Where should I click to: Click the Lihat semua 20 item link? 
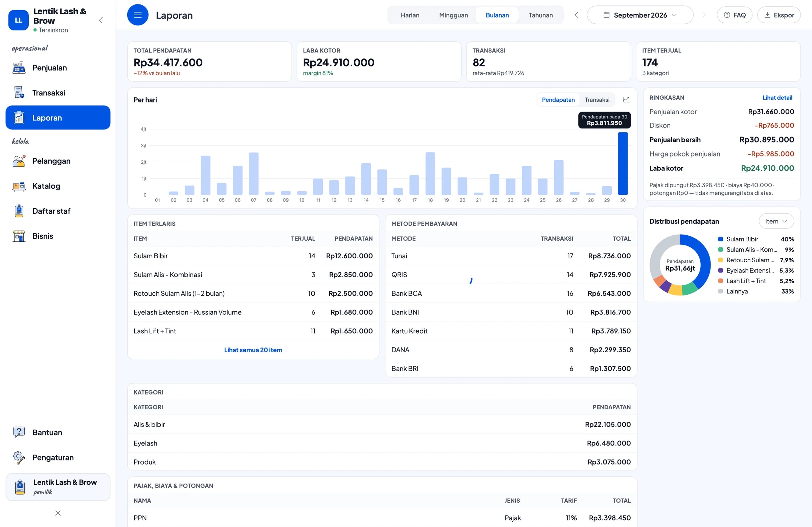coord(253,350)
